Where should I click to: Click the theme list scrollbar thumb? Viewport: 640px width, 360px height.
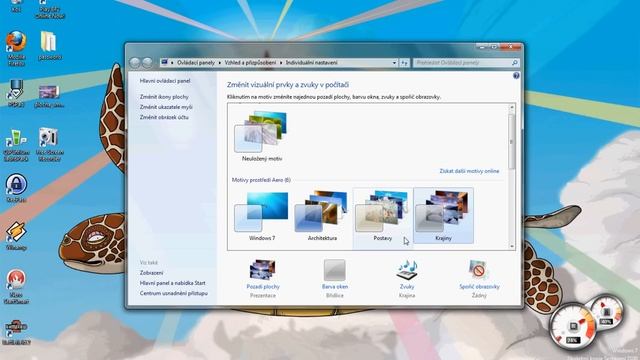coord(512,141)
